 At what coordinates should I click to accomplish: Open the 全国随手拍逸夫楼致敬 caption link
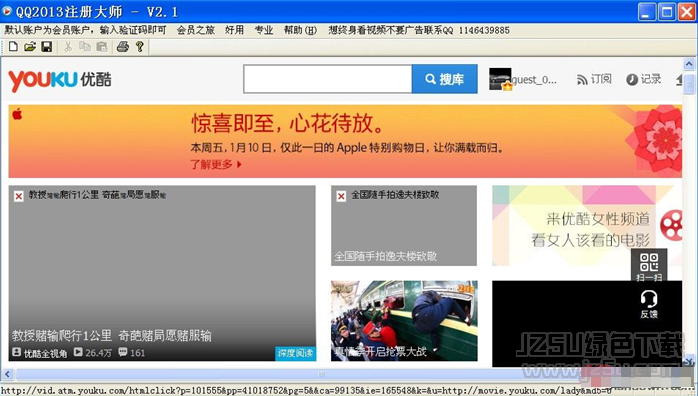coord(385,256)
